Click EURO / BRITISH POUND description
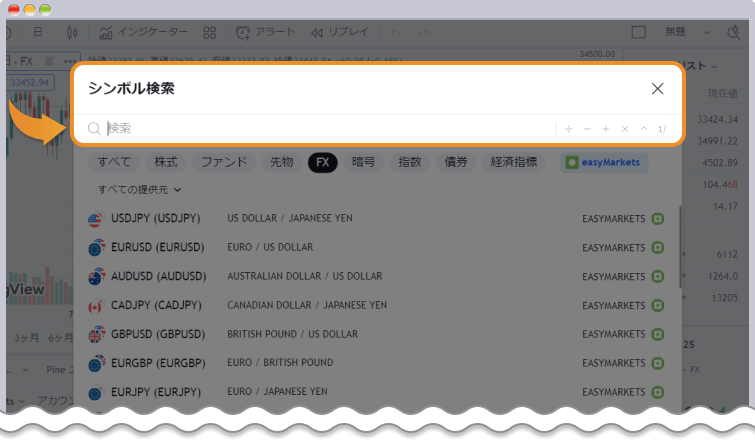This screenshot has width=755, height=443. [x=280, y=363]
